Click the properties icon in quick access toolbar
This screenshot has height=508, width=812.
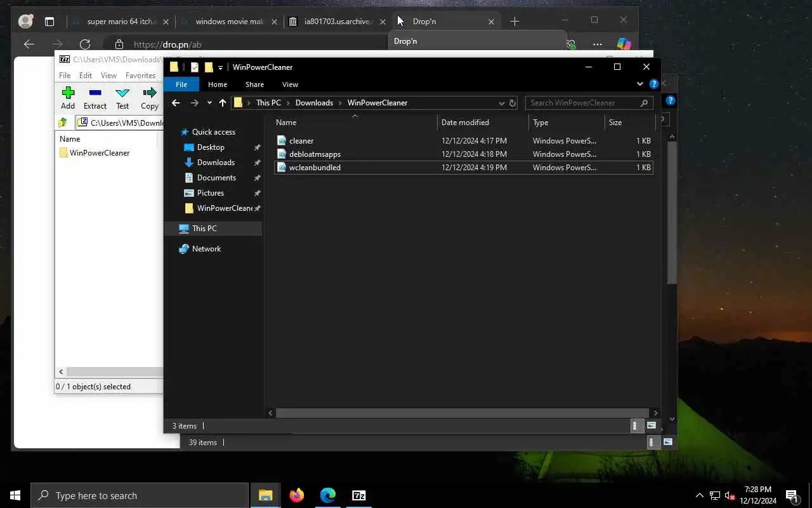[194, 67]
